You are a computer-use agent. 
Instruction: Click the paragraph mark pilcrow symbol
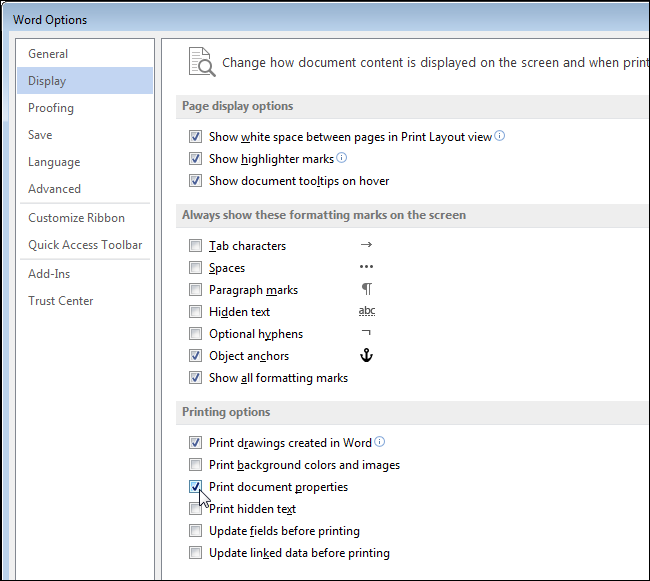coord(366,290)
